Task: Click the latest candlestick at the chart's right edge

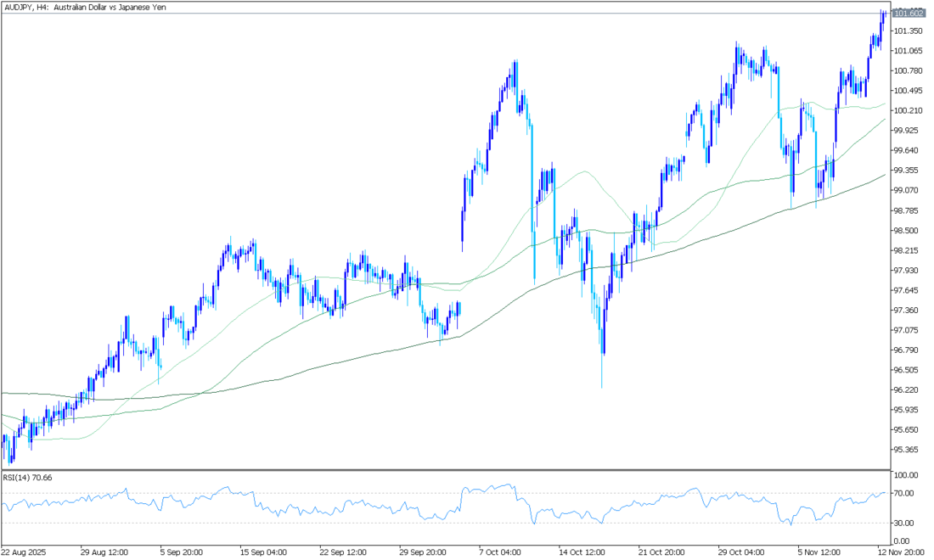Action: pyautogui.click(x=884, y=15)
